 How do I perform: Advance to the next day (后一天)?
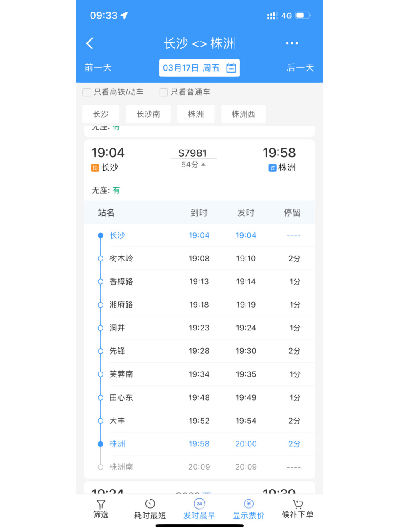click(300, 68)
